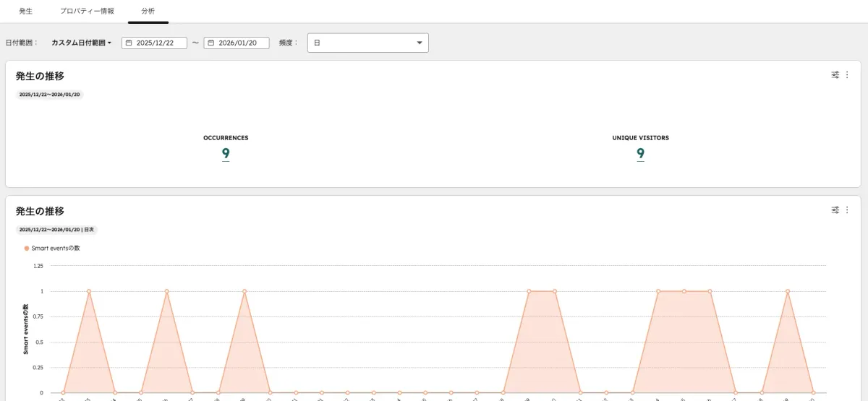Image resolution: width=868 pixels, height=401 pixels.
Task: Click the OCCURRENCES value 9 link
Action: (x=226, y=153)
